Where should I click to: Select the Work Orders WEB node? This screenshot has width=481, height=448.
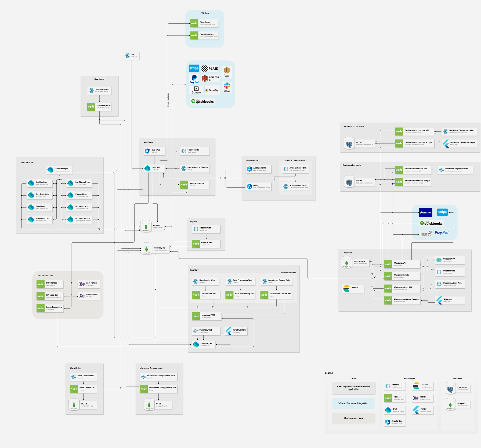click(83, 377)
